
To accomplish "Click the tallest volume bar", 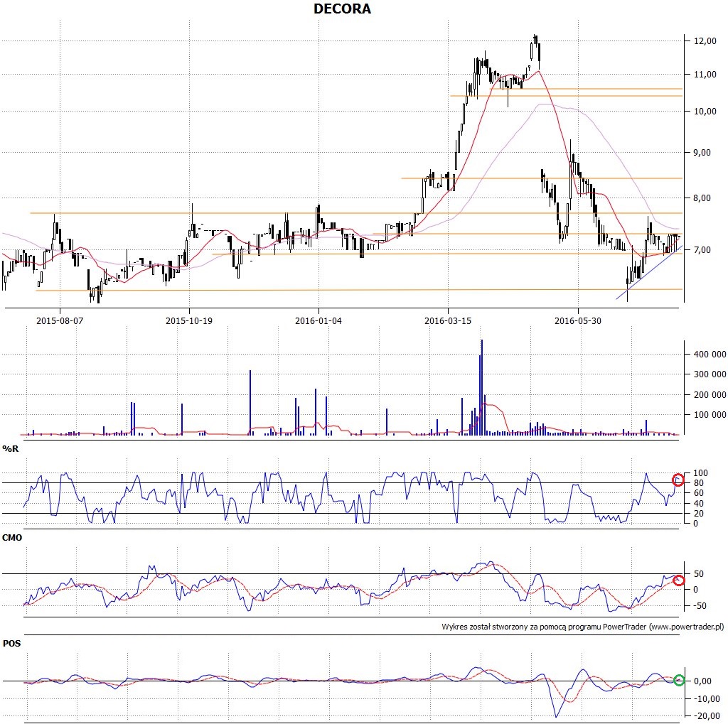I will click(481, 387).
